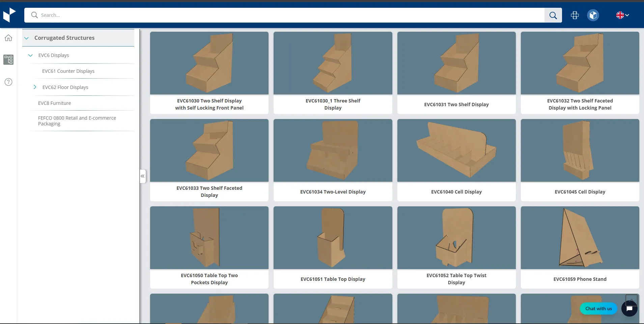The height and width of the screenshot is (324, 644).
Task: Open the EVC61033 Two Shelf Faceted Display thumbnail
Action: 209,150
